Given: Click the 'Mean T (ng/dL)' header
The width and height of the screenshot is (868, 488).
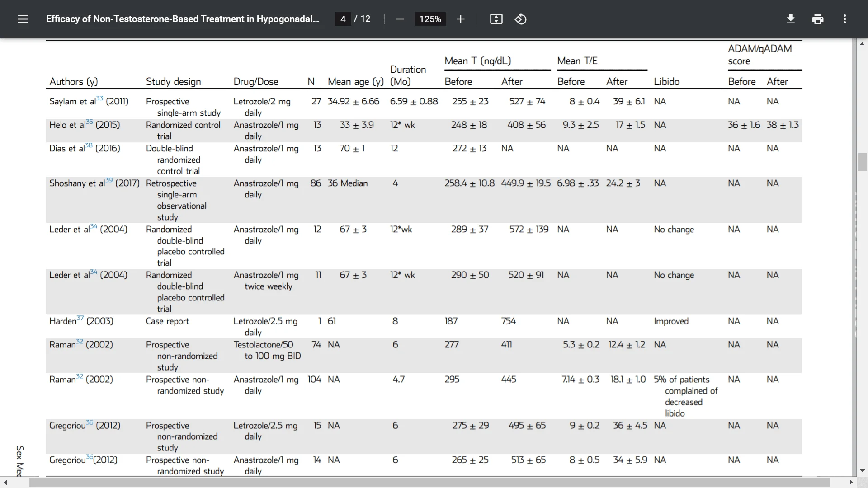Looking at the screenshot, I should click(x=478, y=61).
